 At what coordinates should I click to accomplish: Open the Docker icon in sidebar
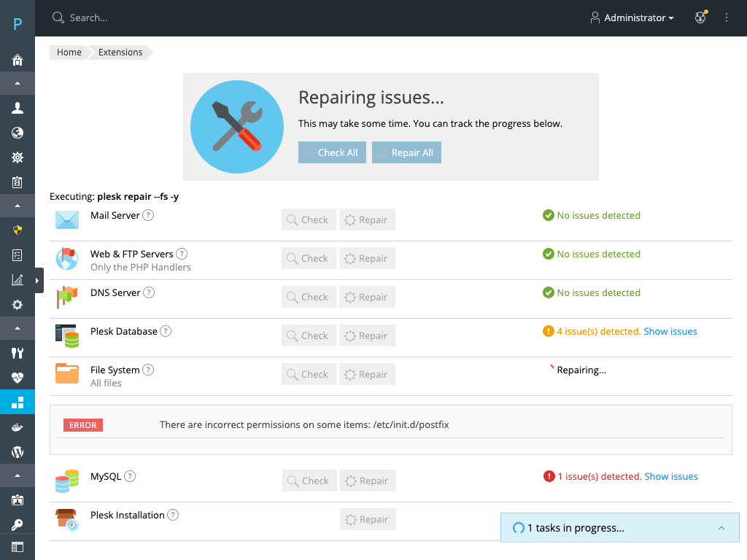click(x=18, y=427)
